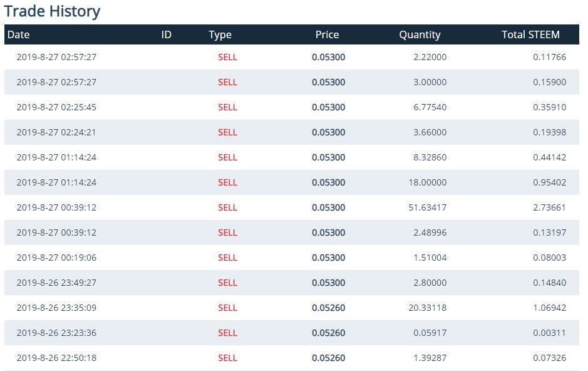
Task: Select the trade dated 2019-8-27 02:25:45
Action: pos(292,107)
